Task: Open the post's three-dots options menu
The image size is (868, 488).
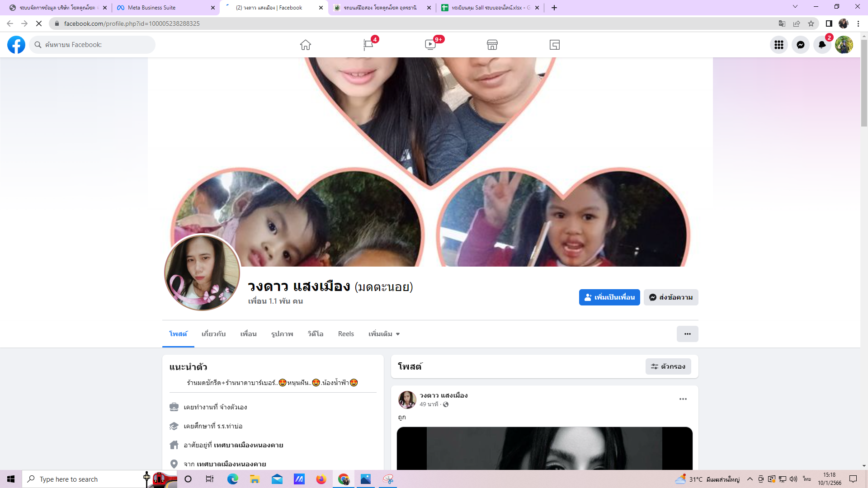Action: (683, 399)
